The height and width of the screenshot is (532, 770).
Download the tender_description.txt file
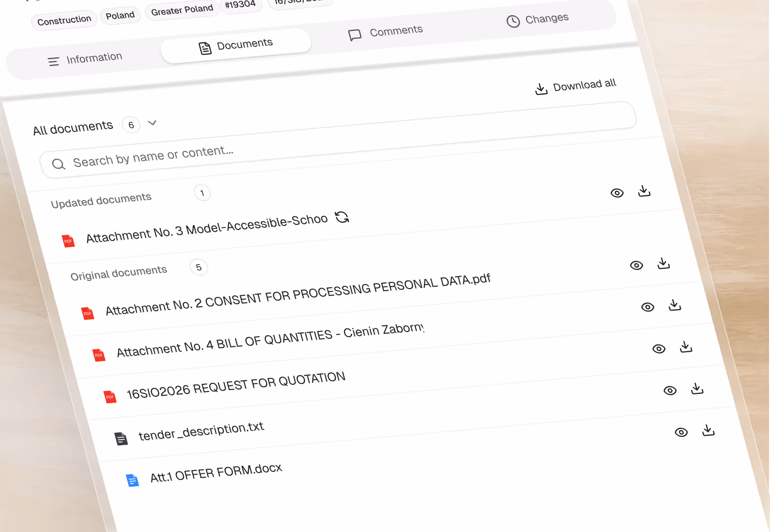tap(697, 388)
